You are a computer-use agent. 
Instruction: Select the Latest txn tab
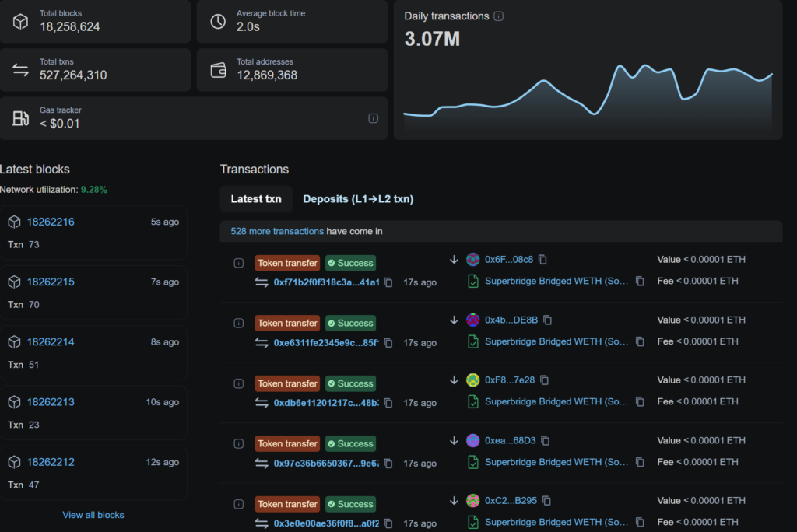tap(256, 199)
